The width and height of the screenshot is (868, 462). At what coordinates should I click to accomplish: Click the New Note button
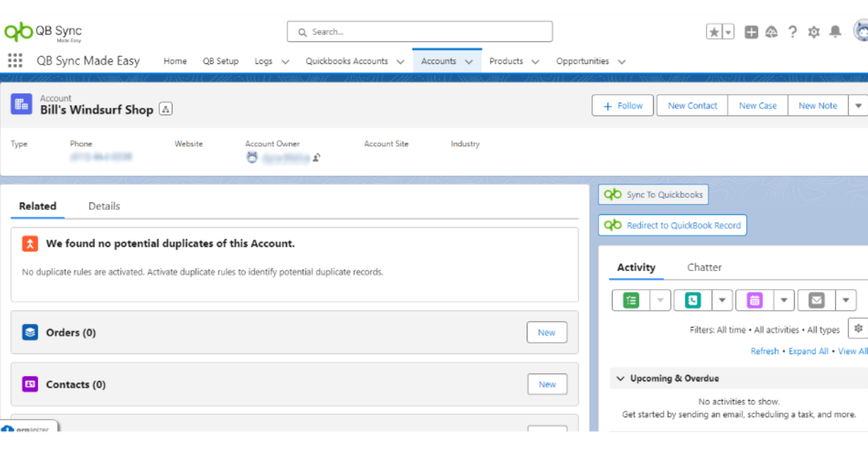tap(818, 106)
